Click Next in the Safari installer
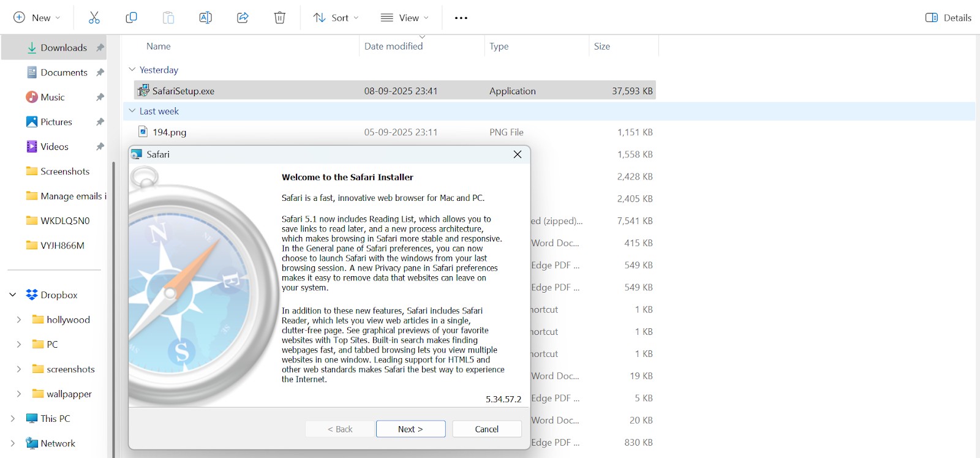The height and width of the screenshot is (458, 980). click(410, 429)
